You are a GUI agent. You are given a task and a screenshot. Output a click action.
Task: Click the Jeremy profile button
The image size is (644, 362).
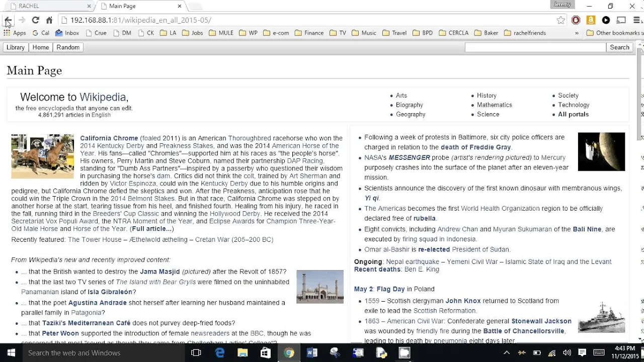[x=562, y=5]
